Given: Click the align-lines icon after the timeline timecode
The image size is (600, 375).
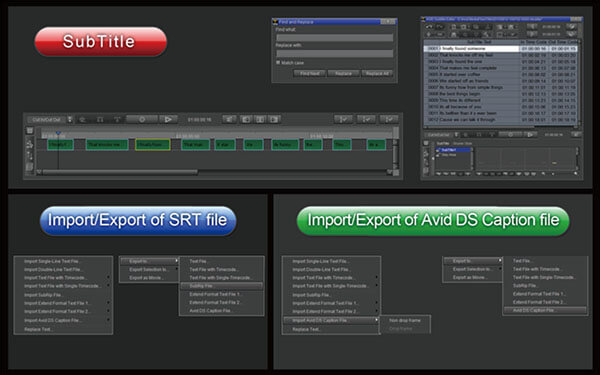Looking at the screenshot, I should 229,119.
